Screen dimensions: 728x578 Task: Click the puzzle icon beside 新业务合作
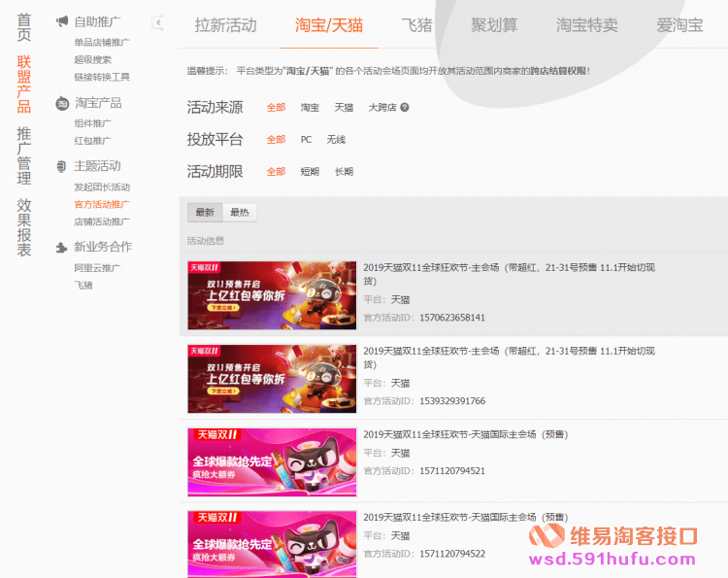(x=61, y=247)
